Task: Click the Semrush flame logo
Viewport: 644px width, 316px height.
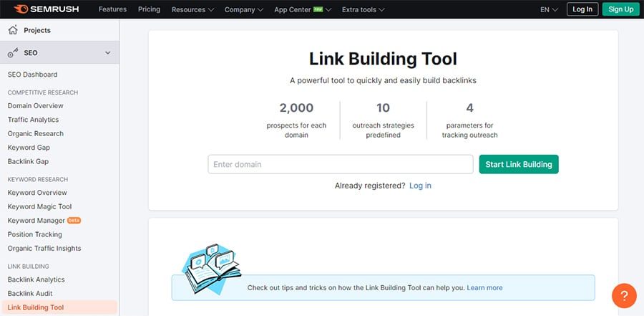Action: tap(21, 9)
